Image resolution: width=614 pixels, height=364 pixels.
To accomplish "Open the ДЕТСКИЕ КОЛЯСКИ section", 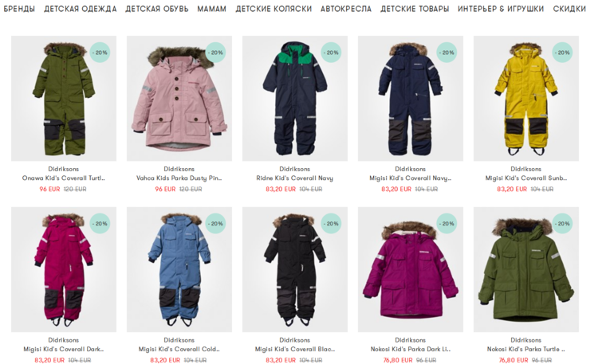I will click(x=274, y=9).
